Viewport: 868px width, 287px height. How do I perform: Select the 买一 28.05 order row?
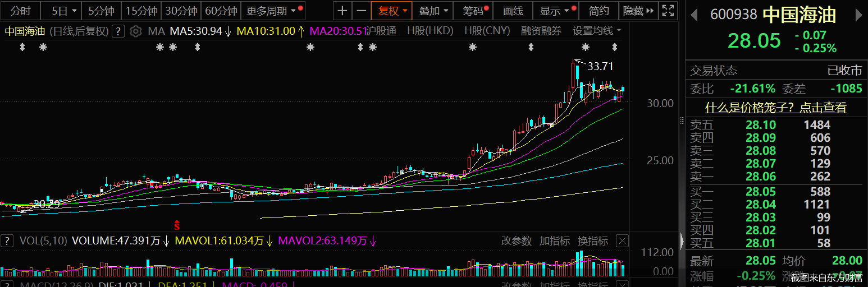[776, 192]
